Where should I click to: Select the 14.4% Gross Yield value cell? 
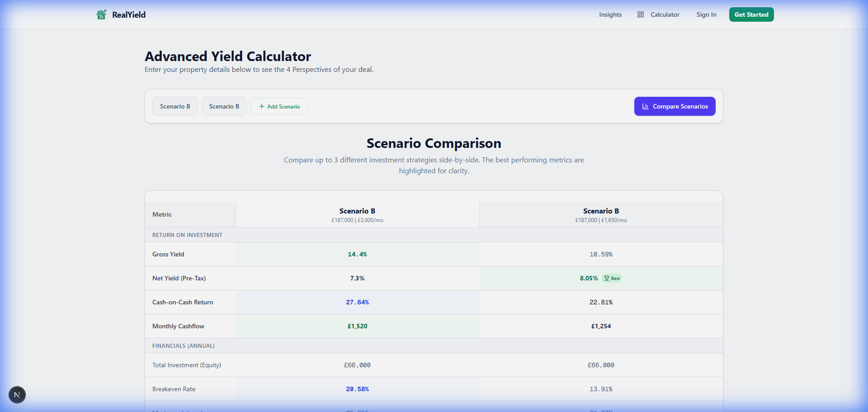[x=357, y=254]
